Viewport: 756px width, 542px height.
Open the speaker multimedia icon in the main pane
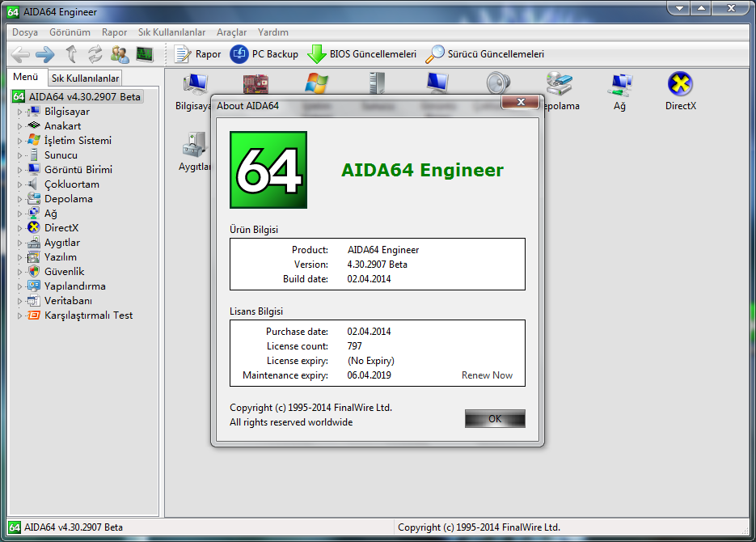click(498, 83)
